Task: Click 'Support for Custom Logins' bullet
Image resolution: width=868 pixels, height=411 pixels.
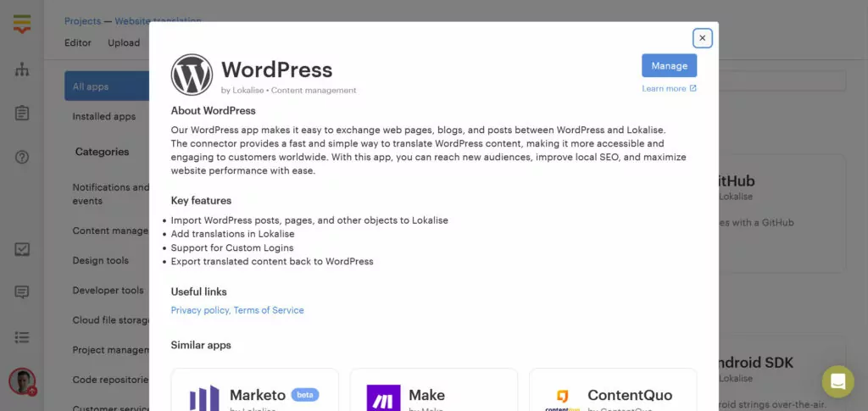Action: click(232, 247)
